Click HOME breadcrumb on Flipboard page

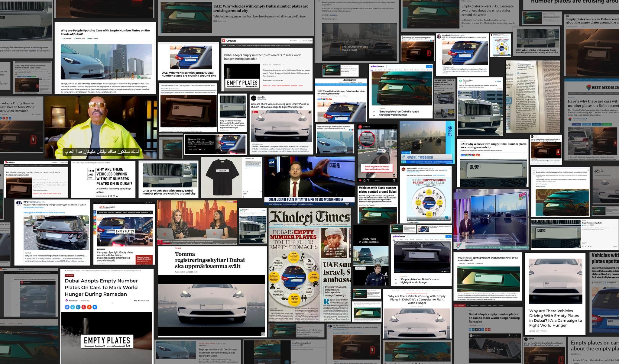(x=224, y=46)
